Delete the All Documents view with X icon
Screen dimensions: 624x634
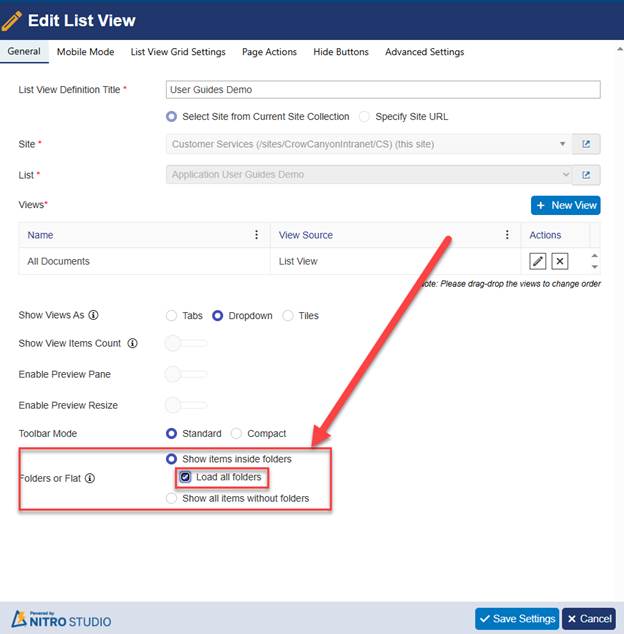coord(560,261)
